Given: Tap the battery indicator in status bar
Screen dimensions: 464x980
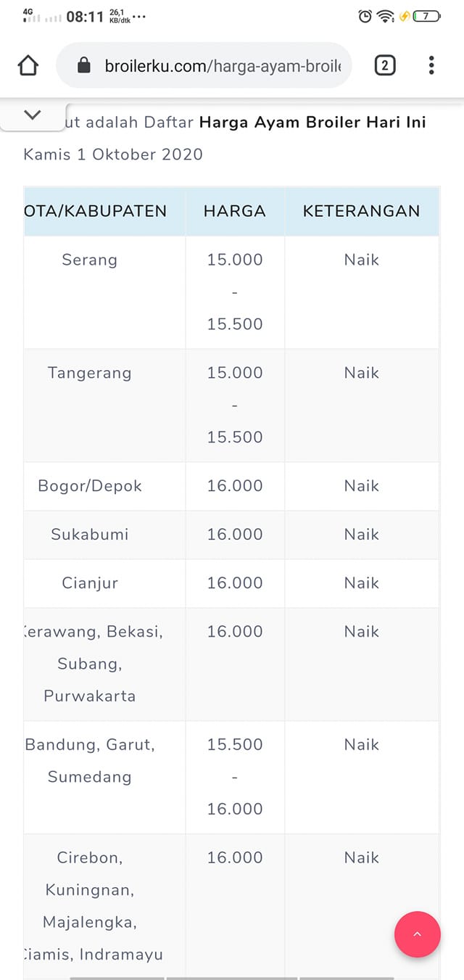Looking at the screenshot, I should point(426,16).
